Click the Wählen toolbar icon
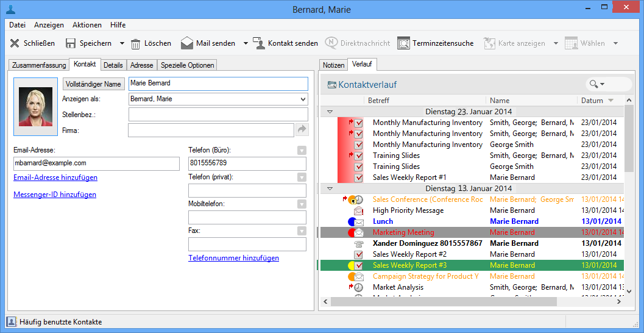The image size is (644, 333). (x=571, y=43)
